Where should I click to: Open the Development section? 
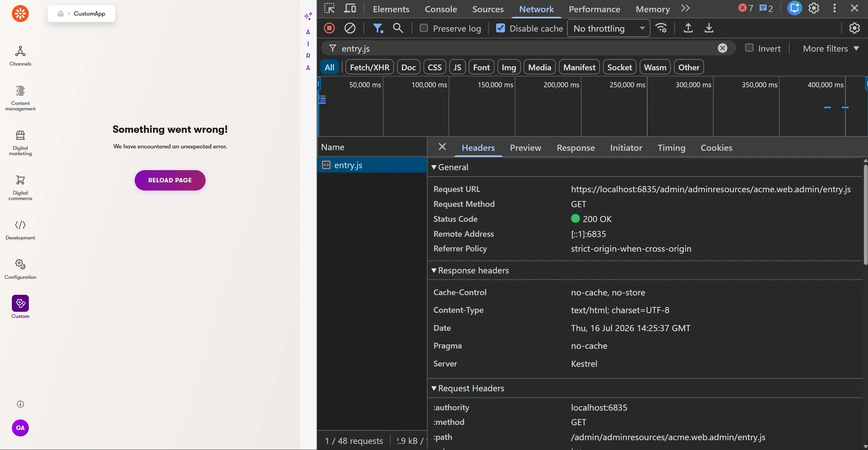pos(20,230)
